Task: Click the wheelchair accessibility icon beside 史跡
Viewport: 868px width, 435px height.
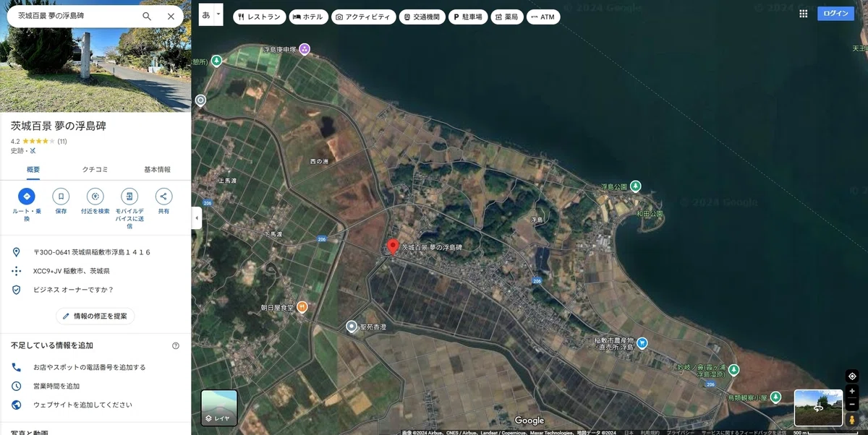Action: [33, 151]
